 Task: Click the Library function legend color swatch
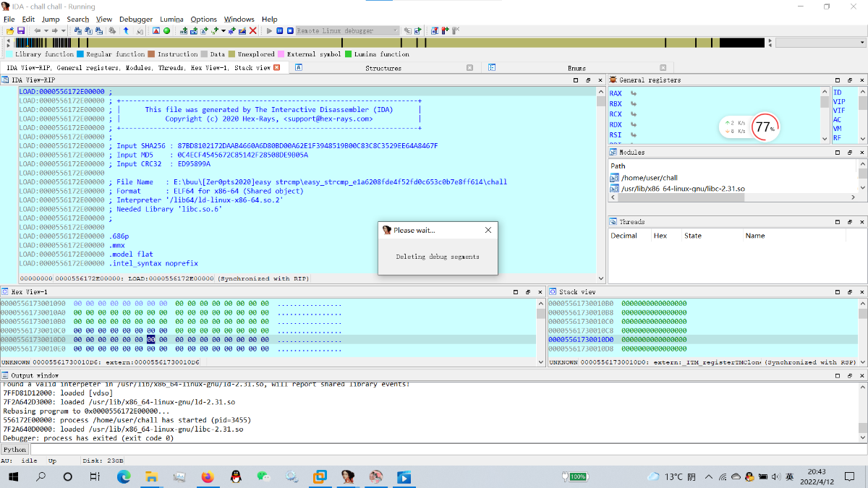coord(9,54)
